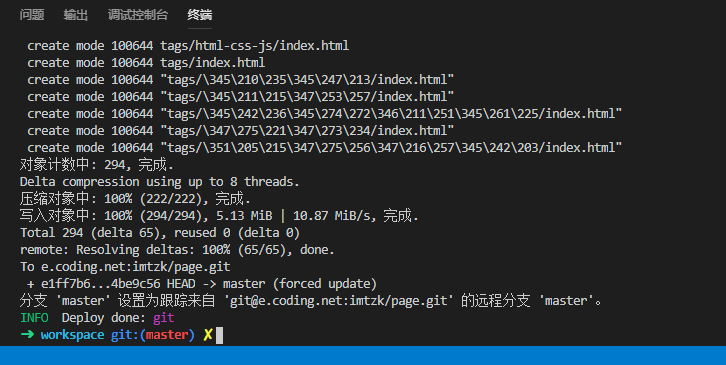The width and height of the screenshot is (726, 365).
Task: Click the green arrow prompt symbol
Action: (27, 334)
